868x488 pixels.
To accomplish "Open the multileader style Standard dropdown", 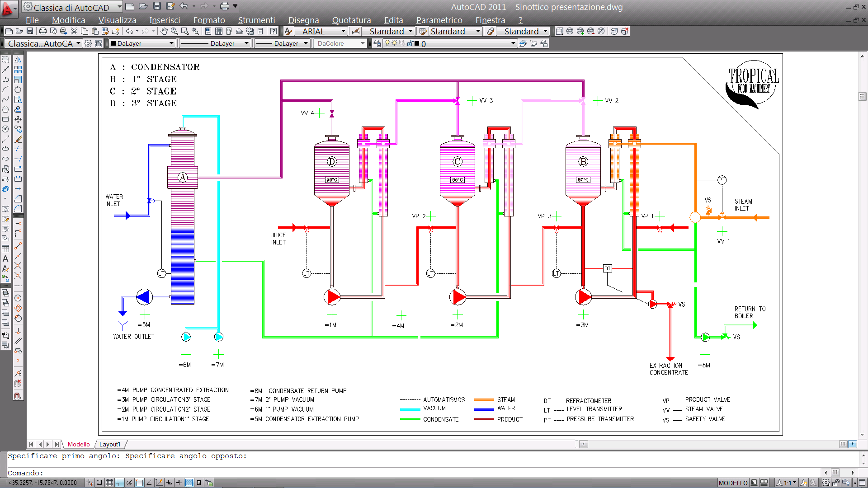I will [x=523, y=31].
